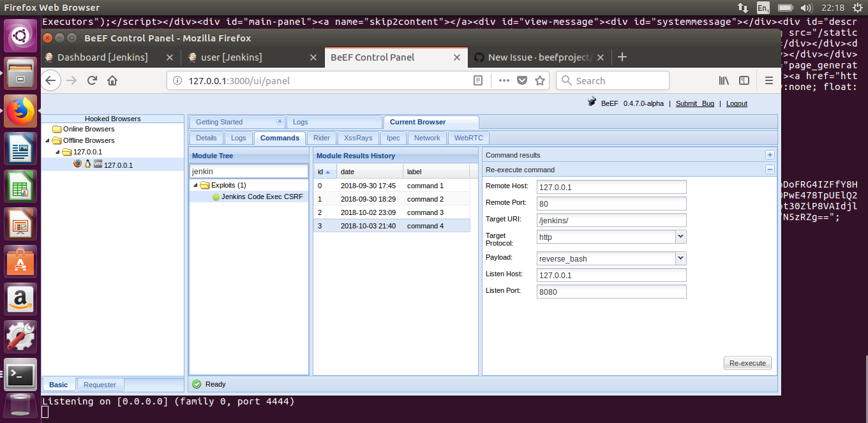Click the Firefox icon beside hooked browser 127.0.0.1

click(77, 163)
